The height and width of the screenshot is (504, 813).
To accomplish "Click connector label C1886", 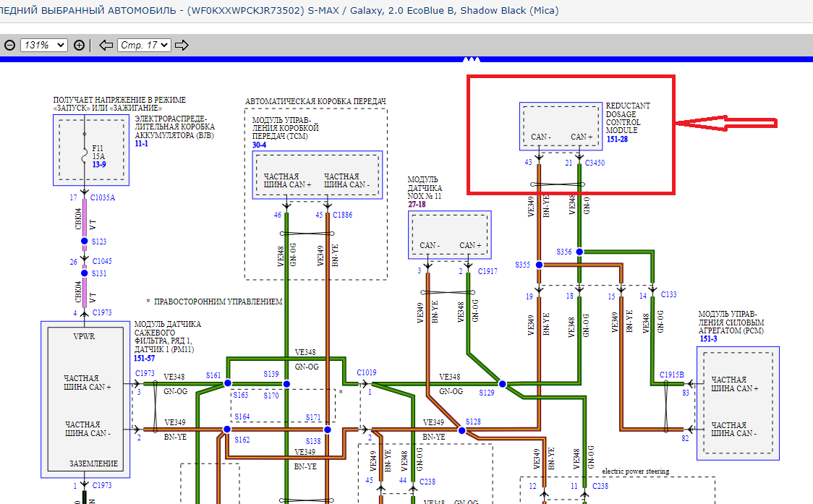I will [344, 215].
